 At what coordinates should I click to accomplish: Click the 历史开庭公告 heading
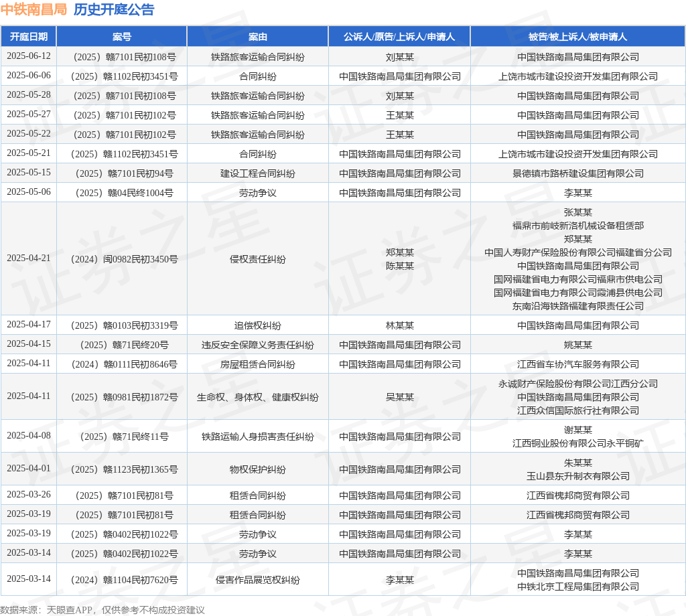pos(113,9)
